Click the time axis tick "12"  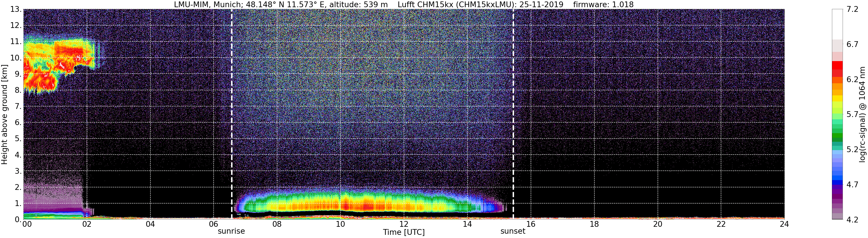point(404,224)
